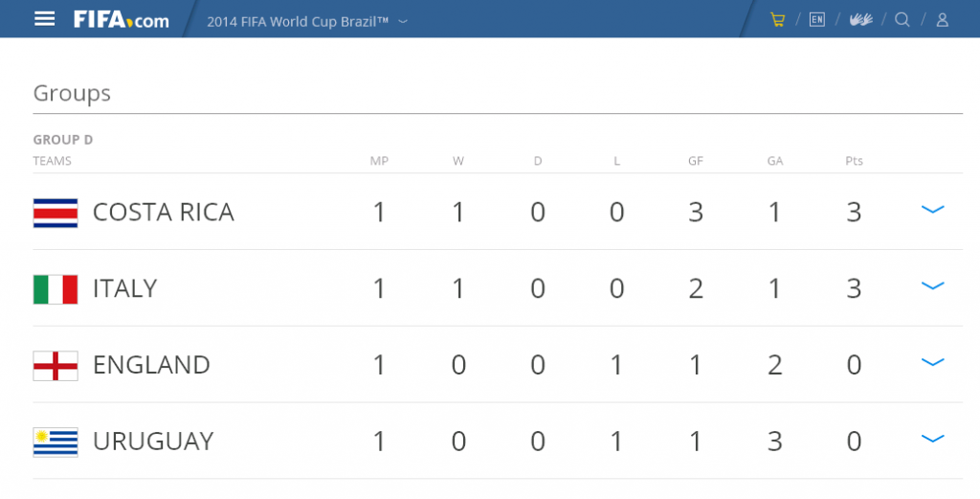
Task: Click the Uruguay flag icon
Action: click(x=56, y=442)
